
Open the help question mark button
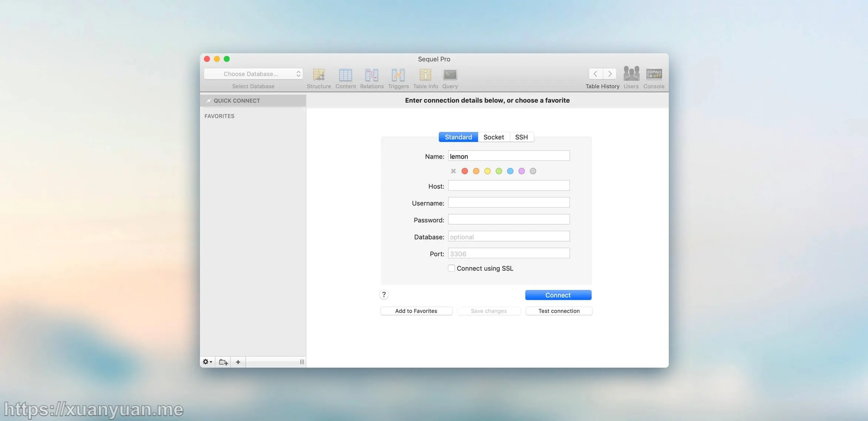pos(384,295)
